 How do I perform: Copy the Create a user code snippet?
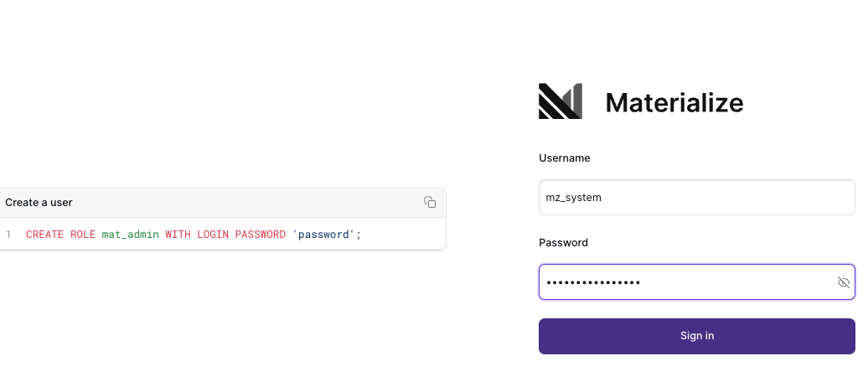(x=430, y=202)
